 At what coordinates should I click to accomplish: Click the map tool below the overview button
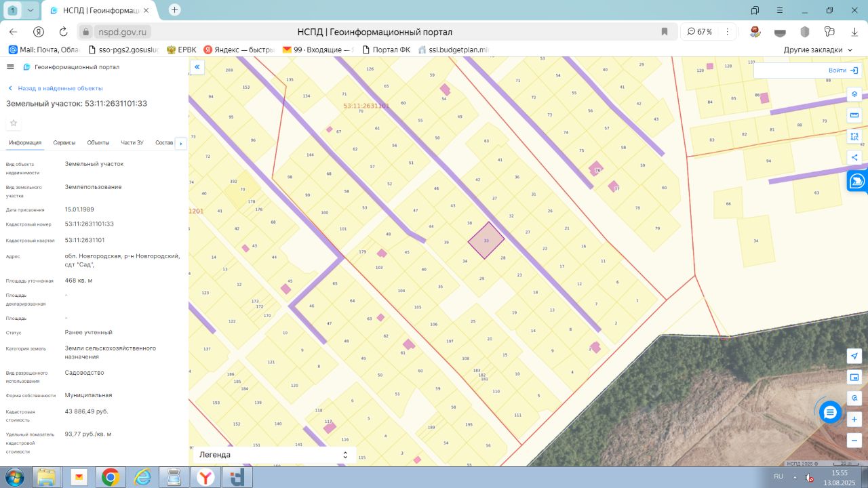coord(854,399)
